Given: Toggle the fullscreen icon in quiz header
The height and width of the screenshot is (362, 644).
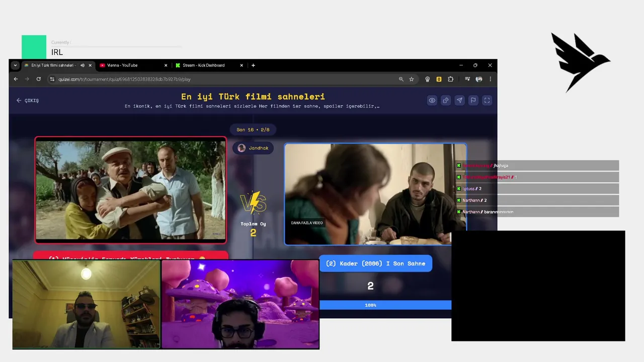Looking at the screenshot, I should pyautogui.click(x=487, y=100).
